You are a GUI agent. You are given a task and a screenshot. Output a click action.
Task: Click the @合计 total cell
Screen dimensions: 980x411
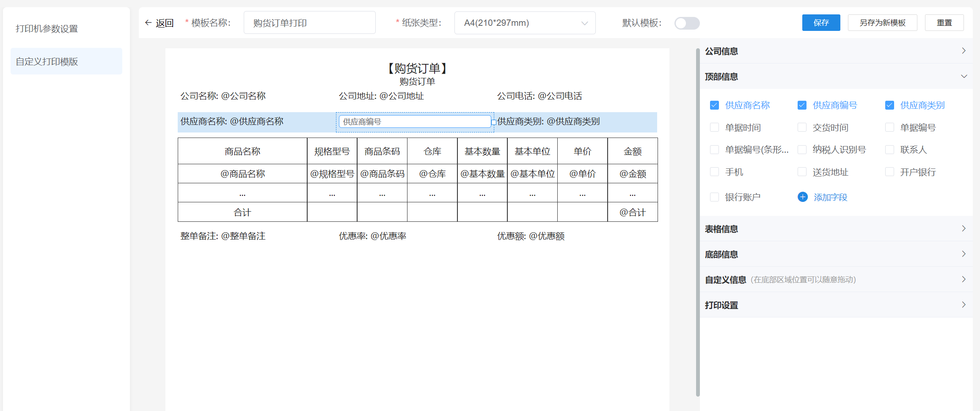coord(633,212)
